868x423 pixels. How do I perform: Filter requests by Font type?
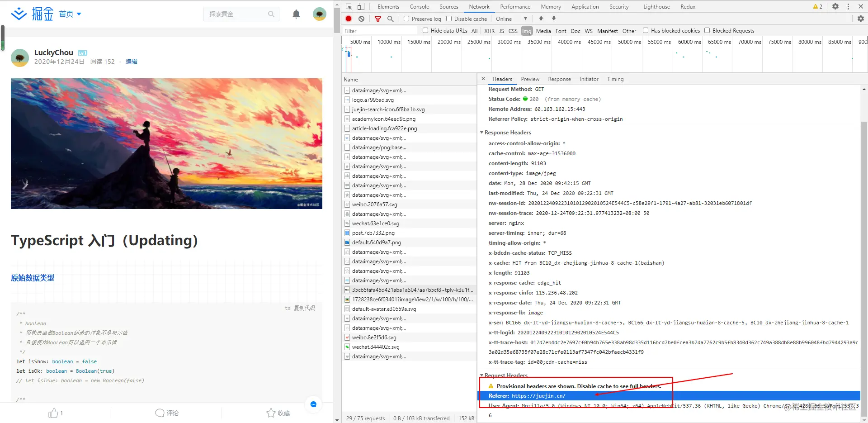(561, 31)
